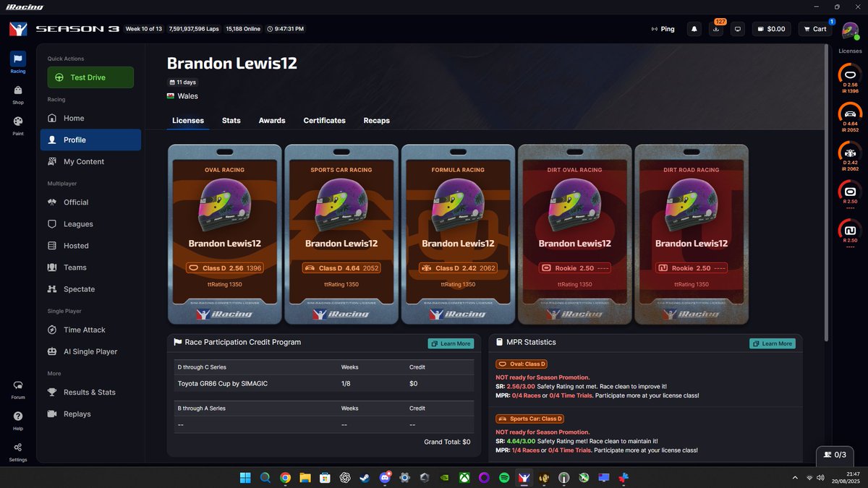This screenshot has width=868, height=488.
Task: Open the Xbox app from taskbar
Action: [464, 477]
